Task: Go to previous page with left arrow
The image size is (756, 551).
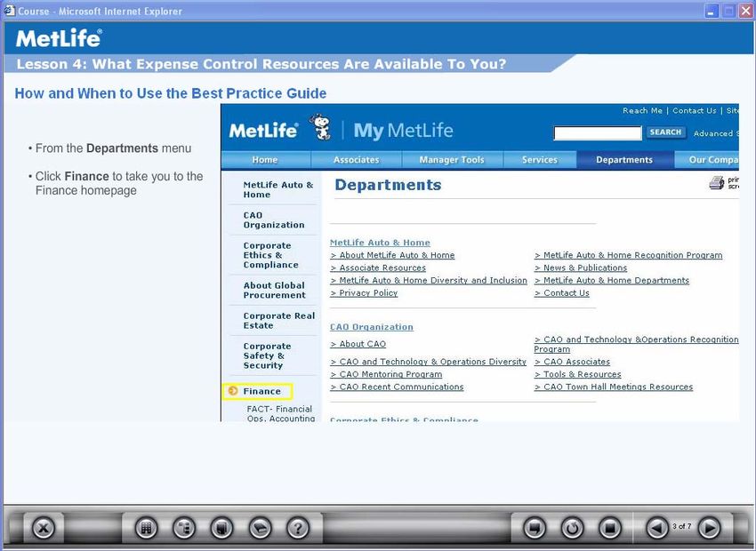Action: tap(656, 529)
